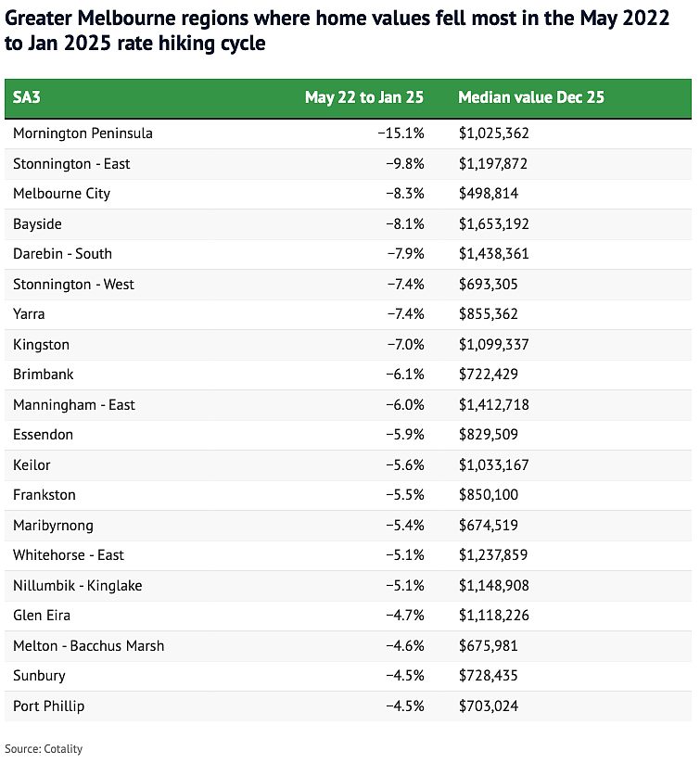Select the Mornington Peninsula row
Image resolution: width=700 pixels, height=763 pixels.
[x=348, y=134]
